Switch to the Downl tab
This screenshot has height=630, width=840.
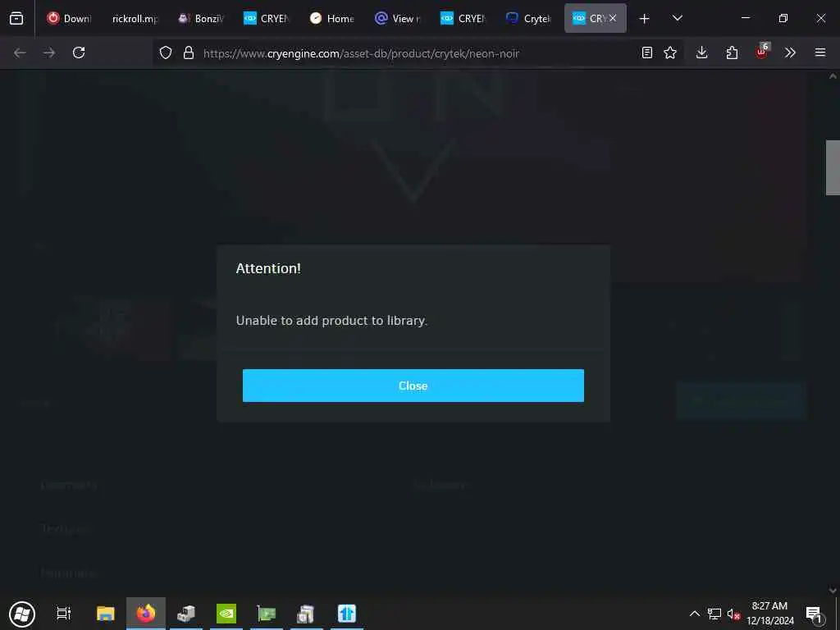70,18
